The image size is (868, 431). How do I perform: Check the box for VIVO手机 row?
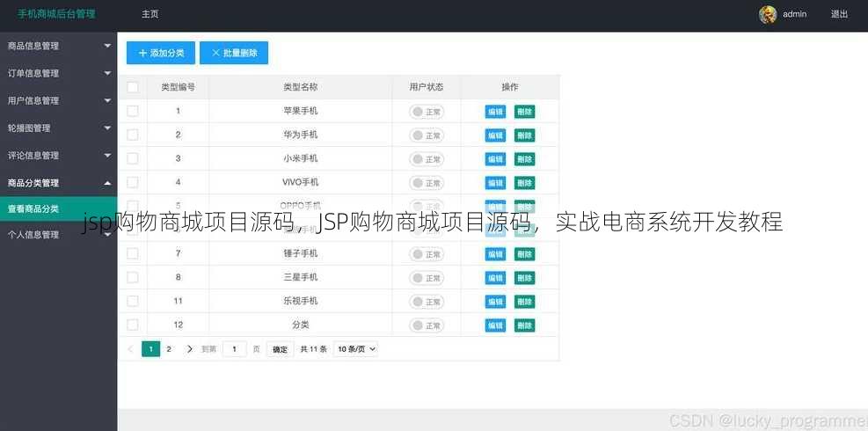point(133,182)
